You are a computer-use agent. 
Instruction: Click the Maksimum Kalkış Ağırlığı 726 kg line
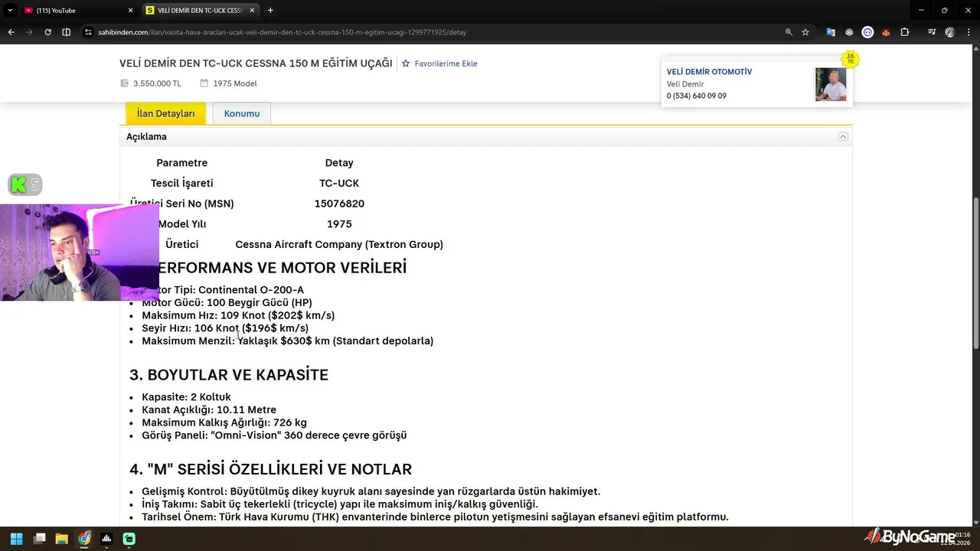pyautogui.click(x=224, y=422)
